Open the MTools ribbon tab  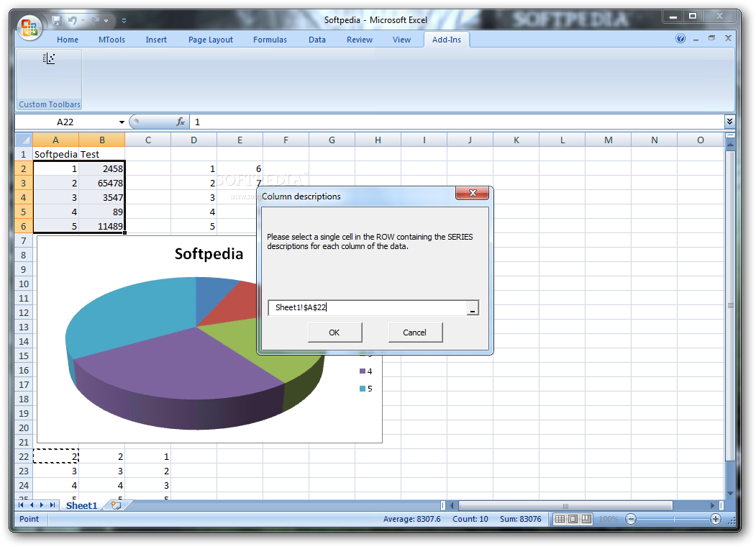point(112,40)
